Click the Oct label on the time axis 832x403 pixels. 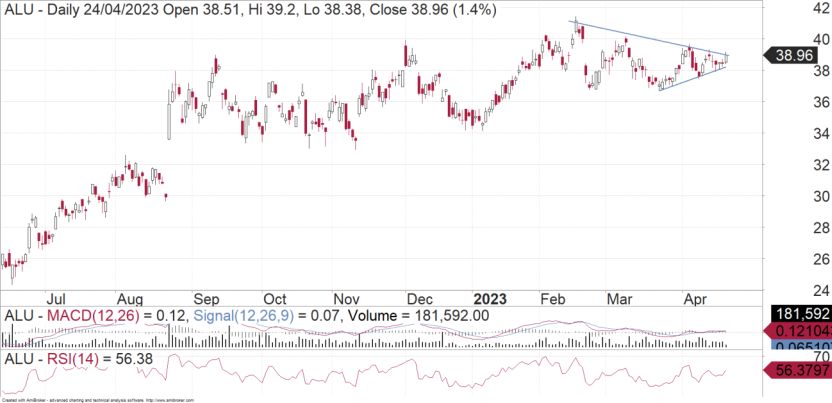tap(275, 299)
